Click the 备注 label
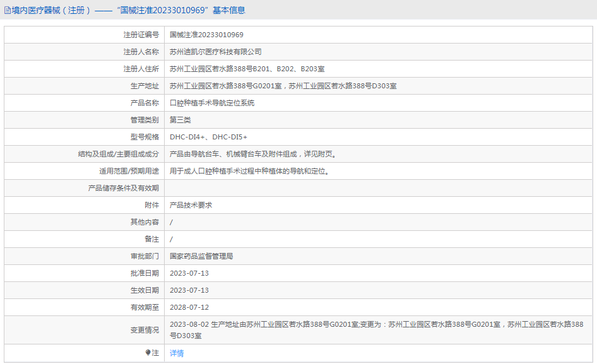 tap(151, 239)
